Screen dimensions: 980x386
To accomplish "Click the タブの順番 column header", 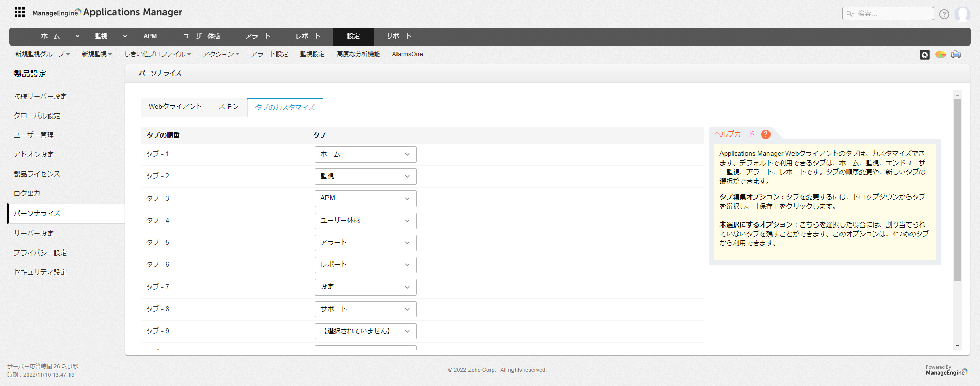I will tap(163, 135).
